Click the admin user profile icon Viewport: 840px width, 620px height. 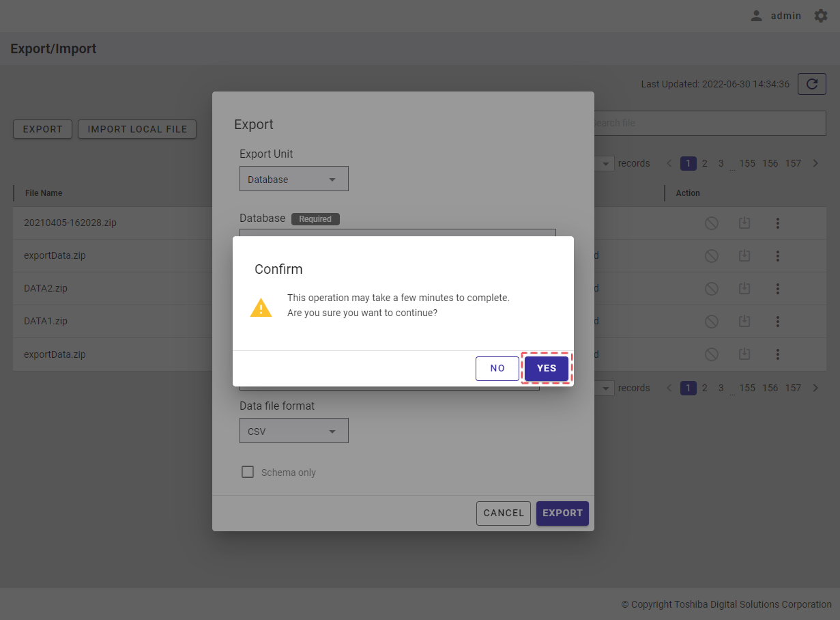point(756,16)
